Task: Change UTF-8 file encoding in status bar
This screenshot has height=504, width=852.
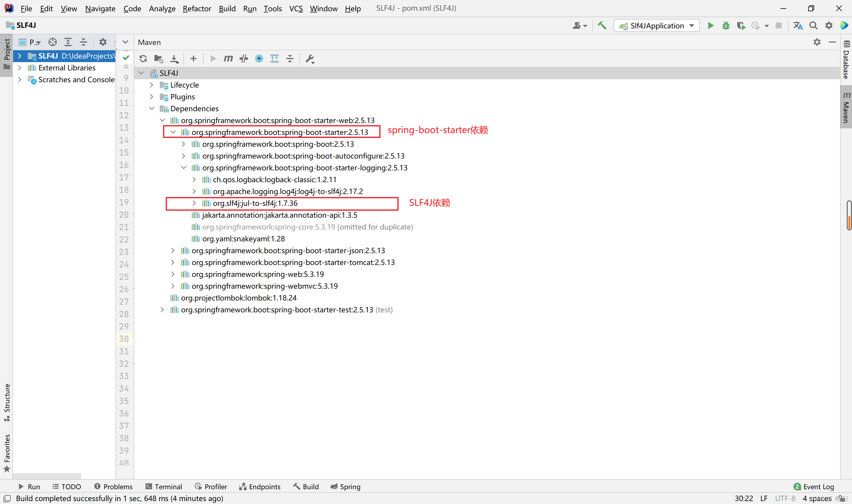Action: coord(785,498)
